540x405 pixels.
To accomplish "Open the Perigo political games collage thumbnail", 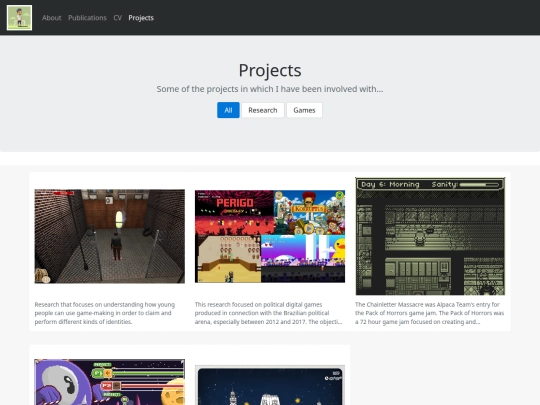I will click(x=270, y=236).
